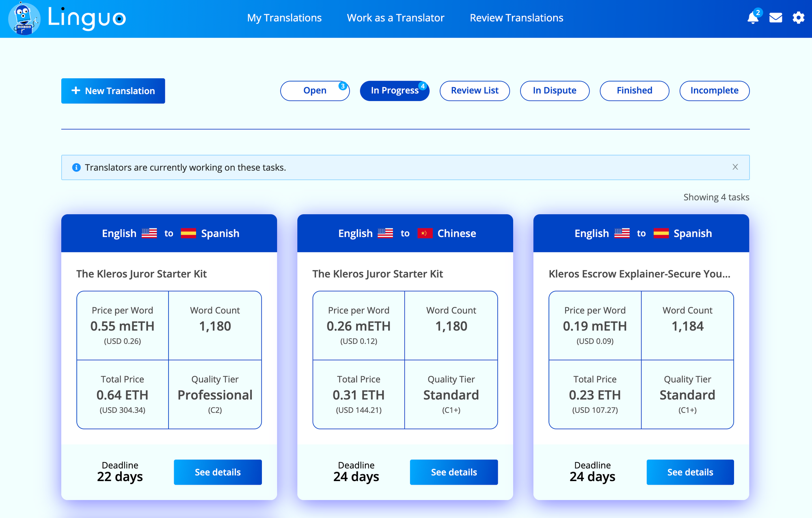This screenshot has height=518, width=812.
Task: Open the settings gear icon
Action: (x=798, y=18)
